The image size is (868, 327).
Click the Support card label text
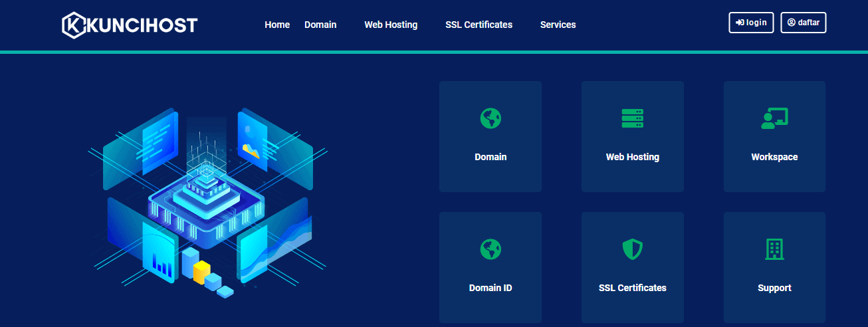[774, 288]
